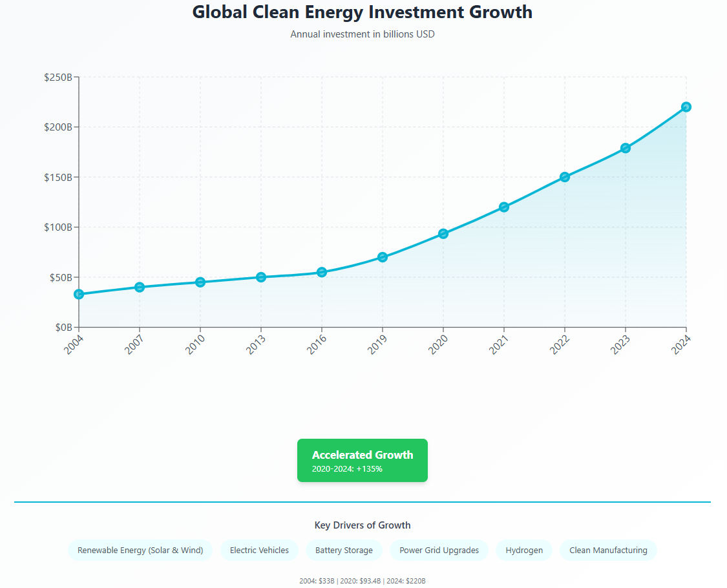727x588 pixels.
Task: Click the chart title heading
Action: coord(363,12)
